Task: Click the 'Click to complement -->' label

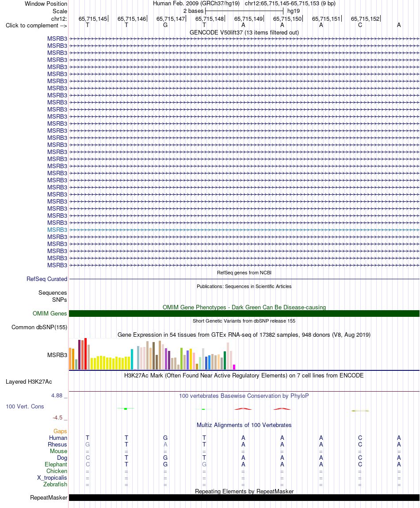Action: point(36,26)
